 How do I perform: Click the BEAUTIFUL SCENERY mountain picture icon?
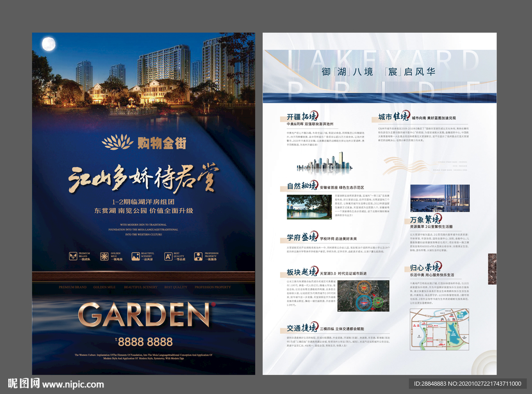click(x=136, y=256)
